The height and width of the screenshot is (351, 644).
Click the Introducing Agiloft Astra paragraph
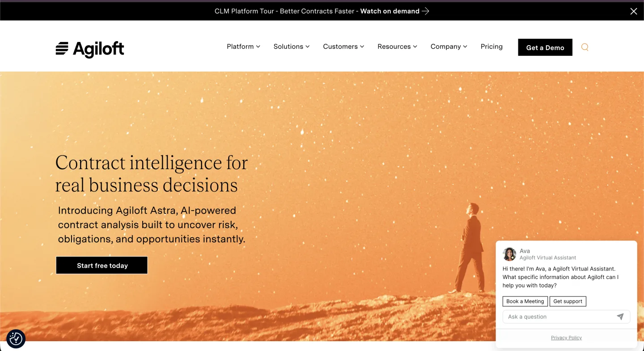152,224
